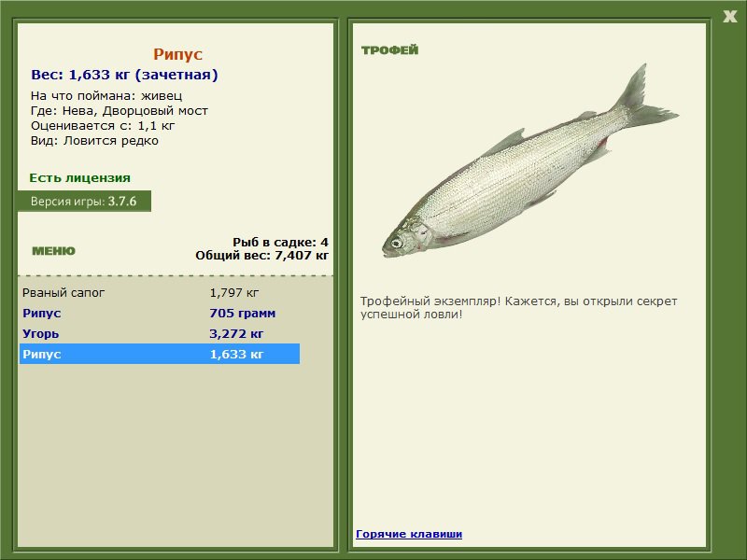747x560 pixels.
Task: Click the Вид: Ловится редко line
Action: (94, 141)
